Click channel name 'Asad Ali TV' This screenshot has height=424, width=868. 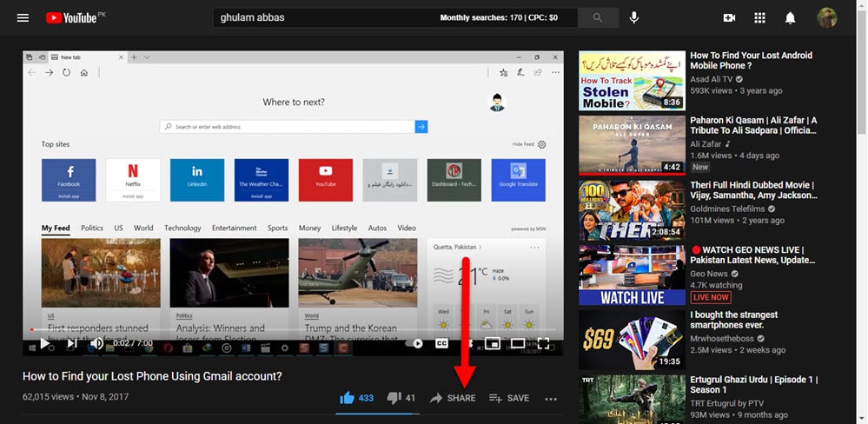711,80
